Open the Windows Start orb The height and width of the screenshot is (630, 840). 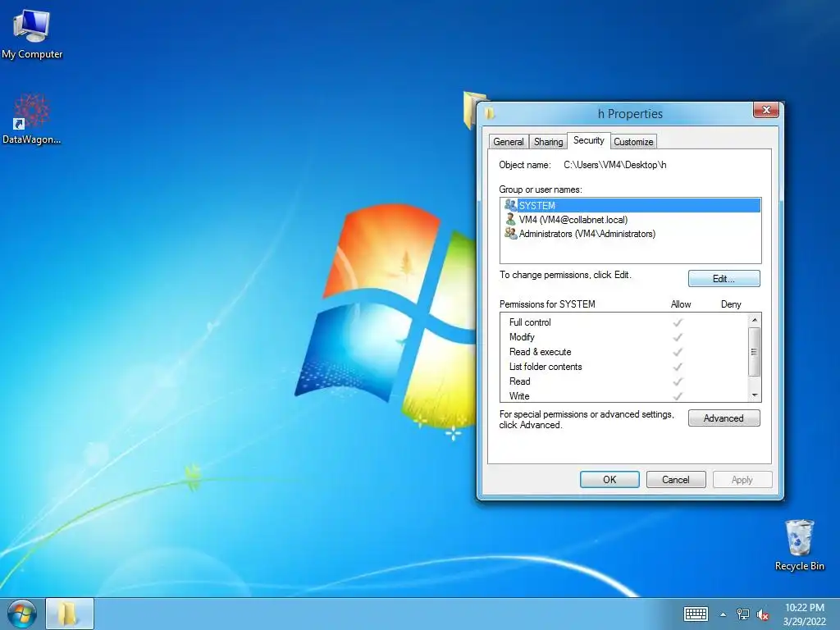(22, 614)
